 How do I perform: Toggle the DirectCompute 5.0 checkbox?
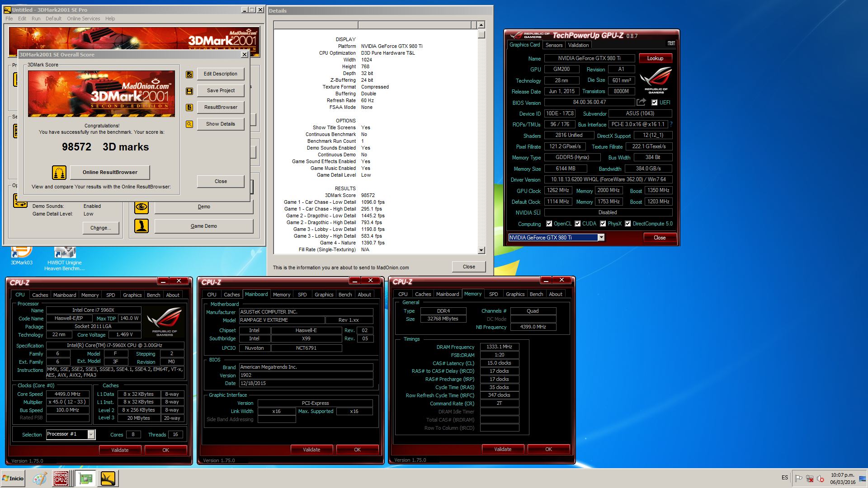[628, 224]
